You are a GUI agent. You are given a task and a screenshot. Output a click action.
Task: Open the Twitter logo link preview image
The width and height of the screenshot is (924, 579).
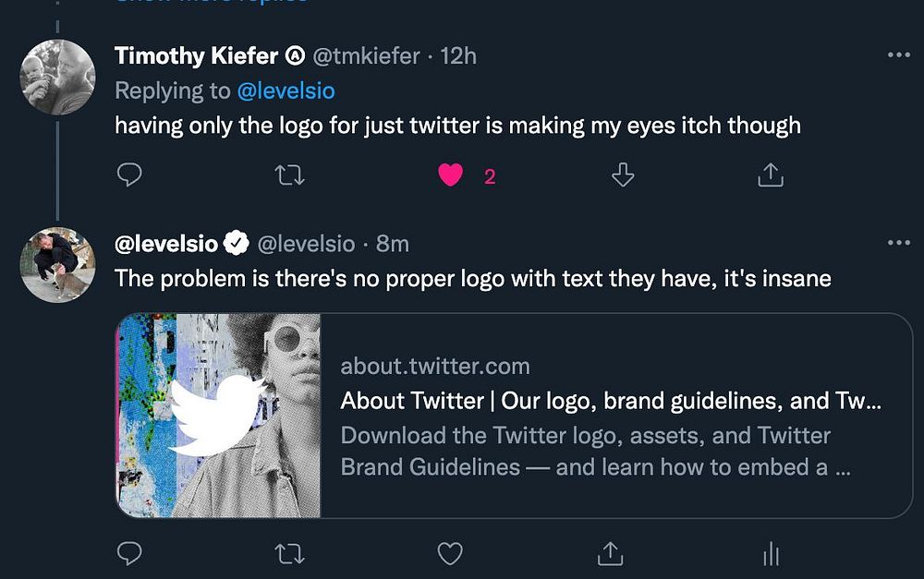click(218, 416)
